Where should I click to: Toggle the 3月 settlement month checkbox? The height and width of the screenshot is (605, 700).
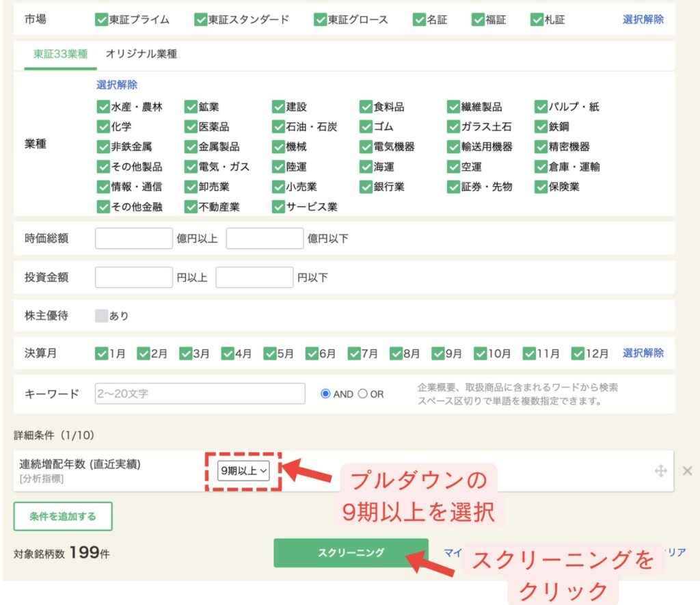pyautogui.click(x=186, y=353)
